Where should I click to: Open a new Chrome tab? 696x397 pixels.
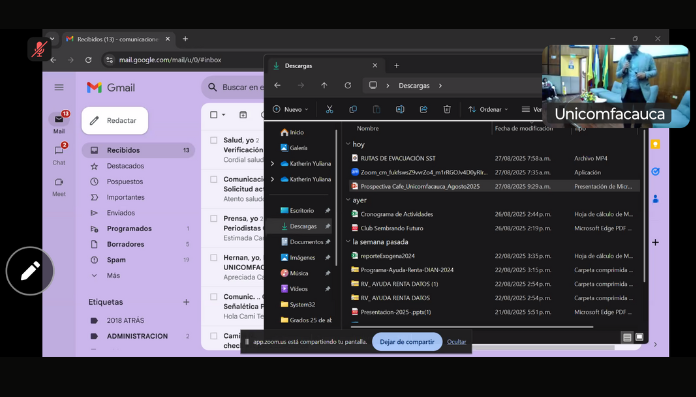click(x=186, y=39)
